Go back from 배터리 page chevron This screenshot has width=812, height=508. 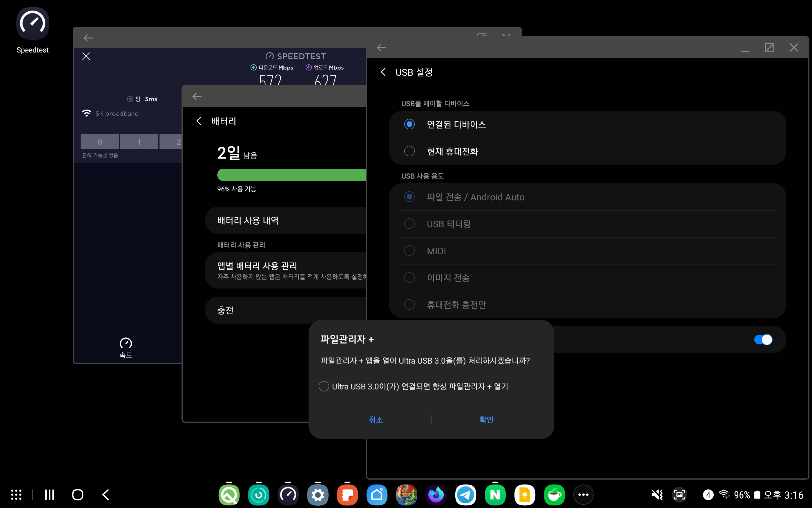coord(199,121)
